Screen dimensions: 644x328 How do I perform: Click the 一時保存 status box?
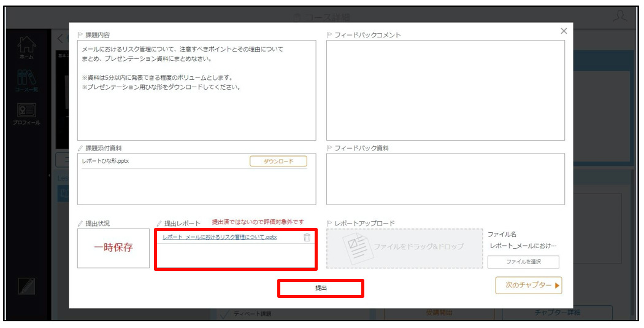tap(113, 248)
